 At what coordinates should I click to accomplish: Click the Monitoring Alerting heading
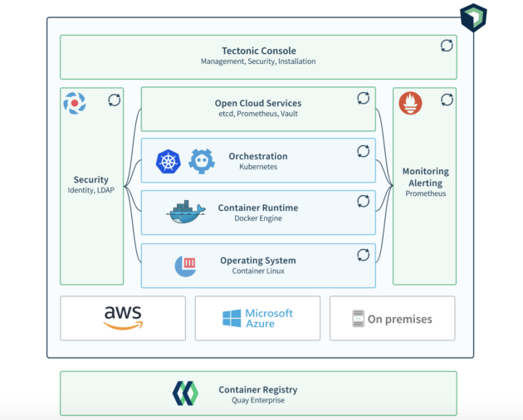426,177
